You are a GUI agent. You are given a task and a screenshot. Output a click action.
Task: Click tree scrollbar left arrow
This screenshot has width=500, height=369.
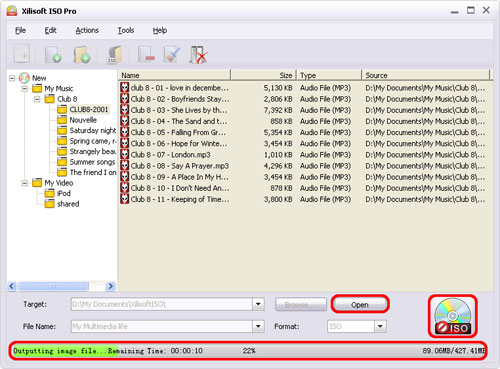[x=12, y=286]
